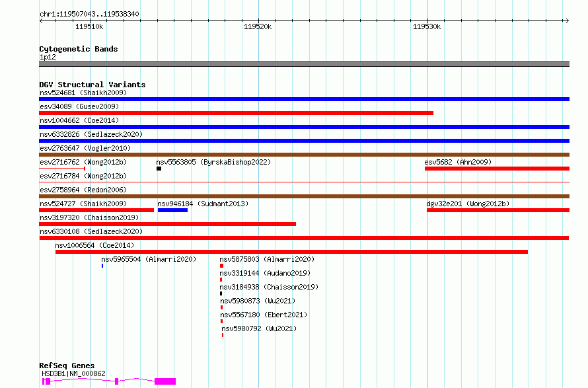Open nsv5875803 (Almarri2020) label
This screenshot has width=588, height=388.
pos(267,259)
